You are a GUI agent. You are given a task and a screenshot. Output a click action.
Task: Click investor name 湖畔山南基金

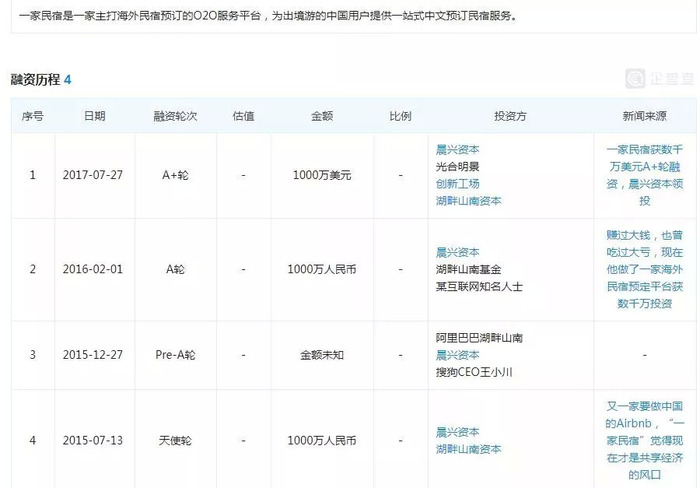[468, 269]
